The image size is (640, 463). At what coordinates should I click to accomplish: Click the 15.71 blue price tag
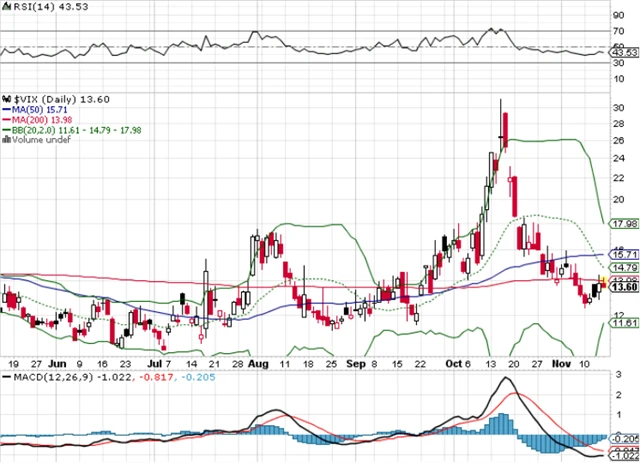(624, 256)
